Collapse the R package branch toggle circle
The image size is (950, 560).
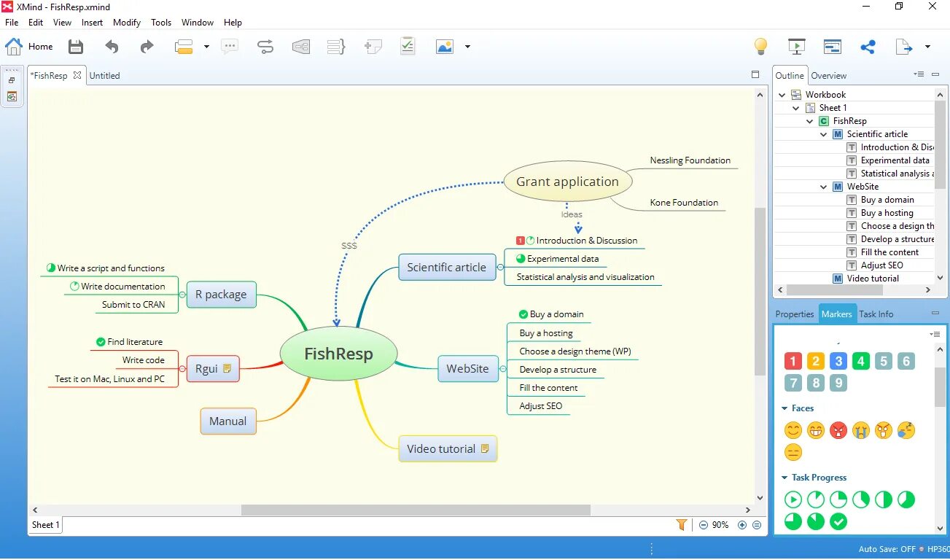(x=182, y=295)
